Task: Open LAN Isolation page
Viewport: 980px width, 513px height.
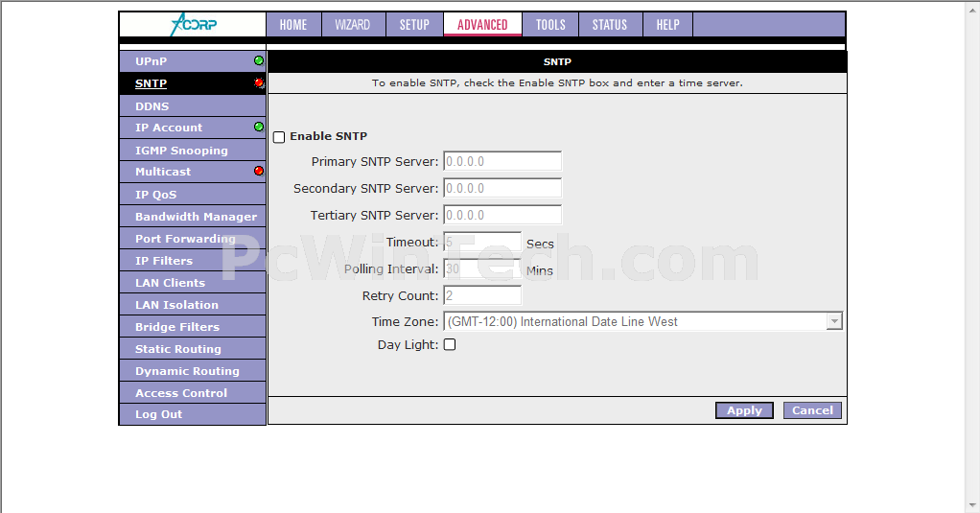Action: (193, 305)
